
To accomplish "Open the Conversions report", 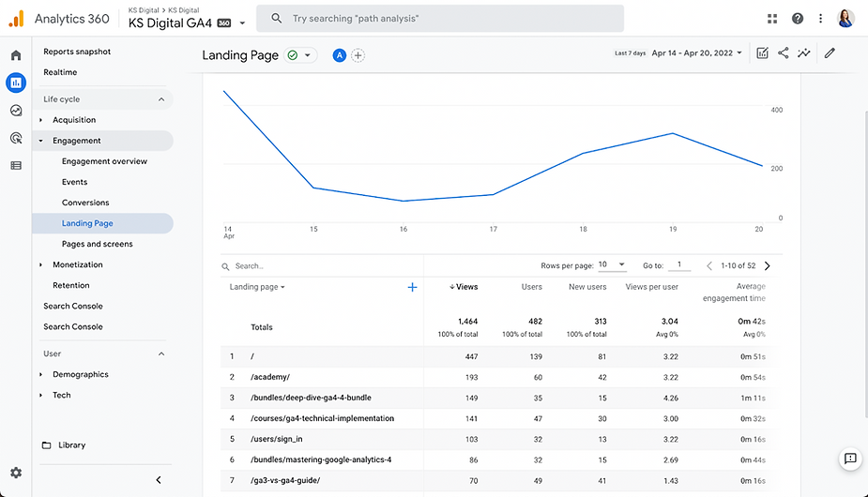I will coord(85,203).
